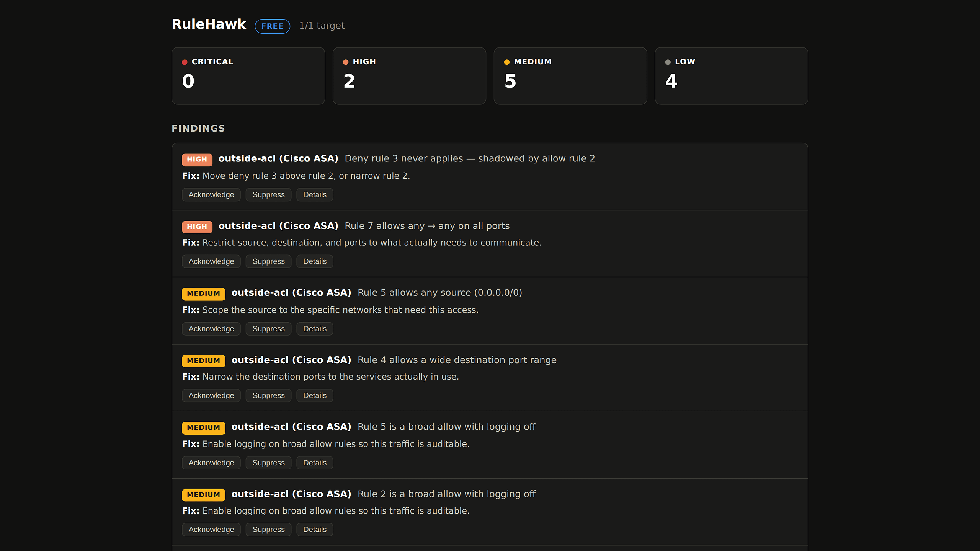Suppress Rule 5 any source finding
Image resolution: width=980 pixels, height=551 pixels.
point(268,329)
